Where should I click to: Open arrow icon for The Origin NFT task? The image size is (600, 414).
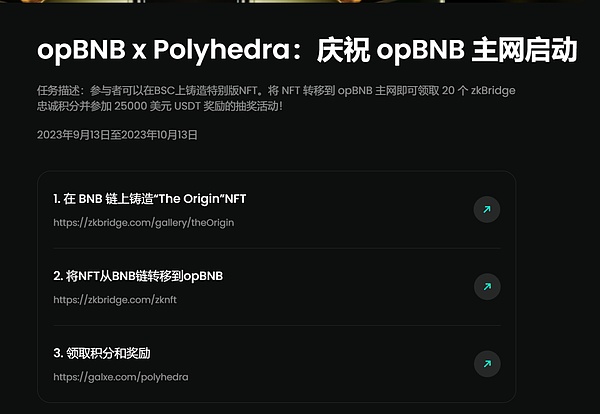coord(487,209)
